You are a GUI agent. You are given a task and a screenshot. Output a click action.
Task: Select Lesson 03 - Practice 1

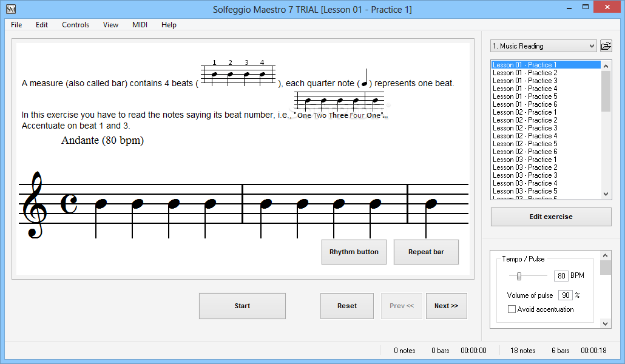[x=546, y=160]
